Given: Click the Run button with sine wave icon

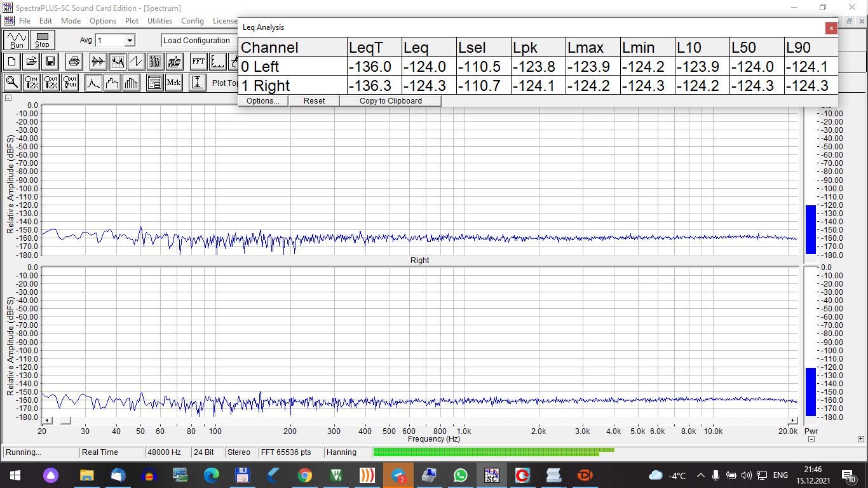Looking at the screenshot, I should pyautogui.click(x=17, y=40).
